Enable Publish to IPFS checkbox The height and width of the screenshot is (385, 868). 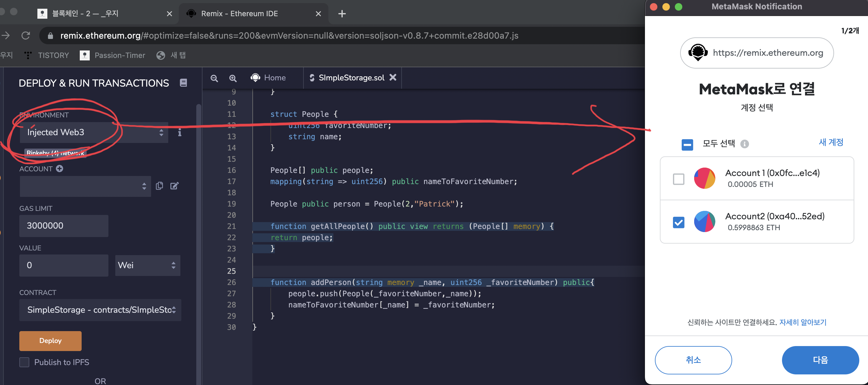(24, 362)
